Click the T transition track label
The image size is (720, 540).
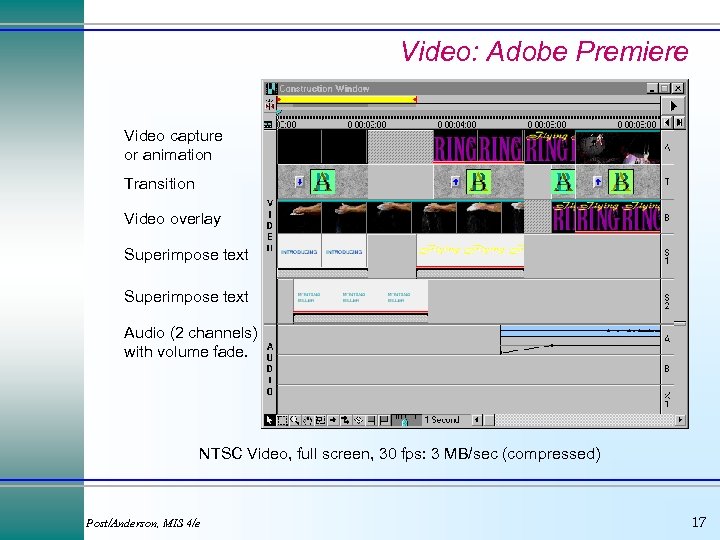click(667, 182)
